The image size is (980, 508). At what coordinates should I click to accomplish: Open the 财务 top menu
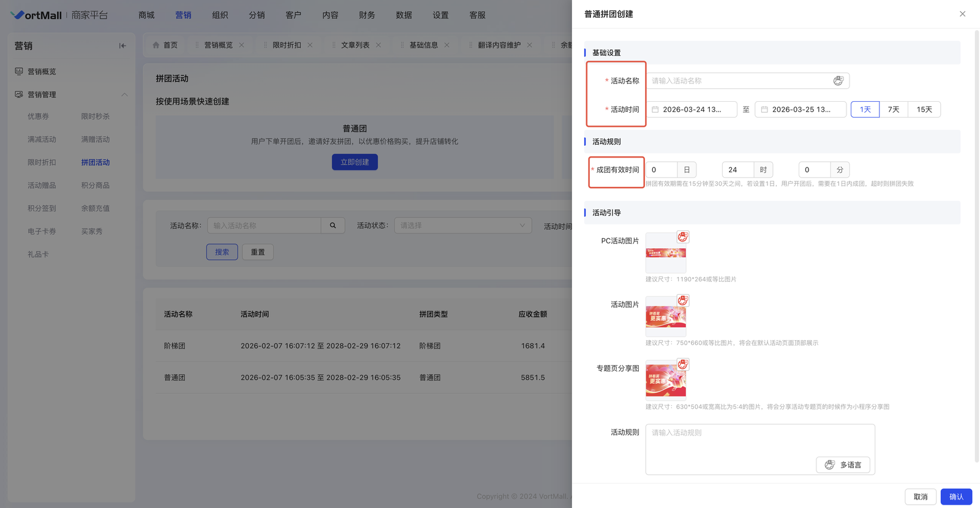tap(367, 15)
